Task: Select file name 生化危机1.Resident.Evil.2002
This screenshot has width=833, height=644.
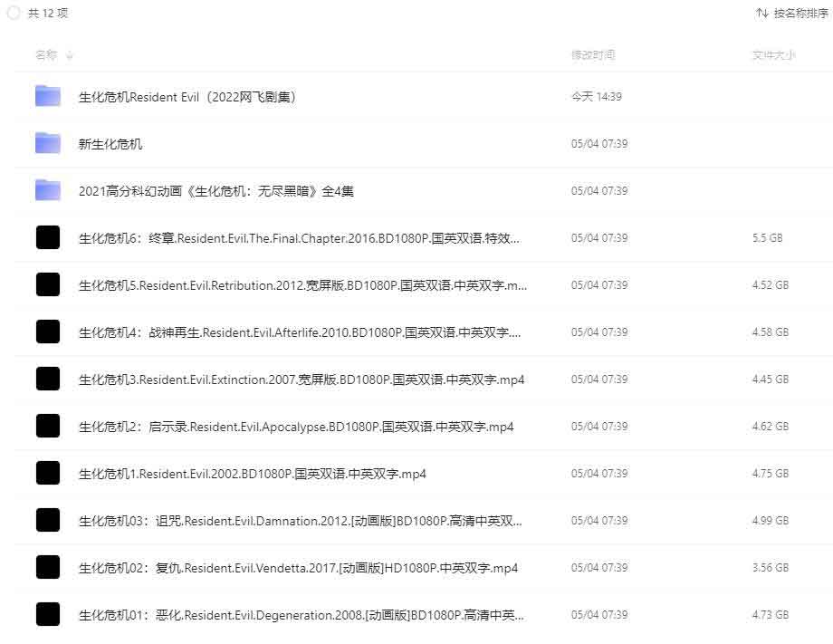Action: point(253,474)
